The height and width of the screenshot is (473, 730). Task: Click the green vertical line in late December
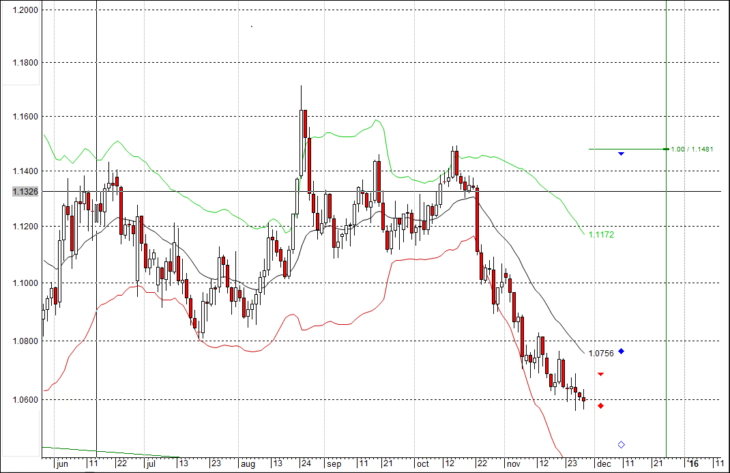tap(666, 228)
